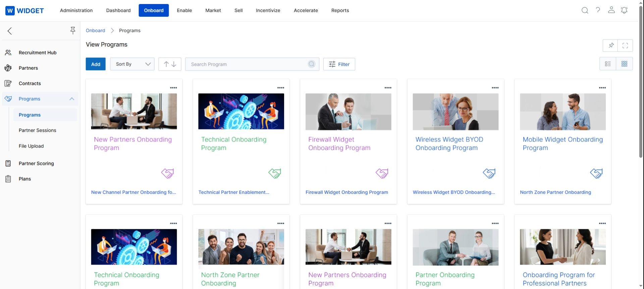Click the search magnifier in Search Program
Viewport: 644px width, 289px height.
click(x=312, y=64)
